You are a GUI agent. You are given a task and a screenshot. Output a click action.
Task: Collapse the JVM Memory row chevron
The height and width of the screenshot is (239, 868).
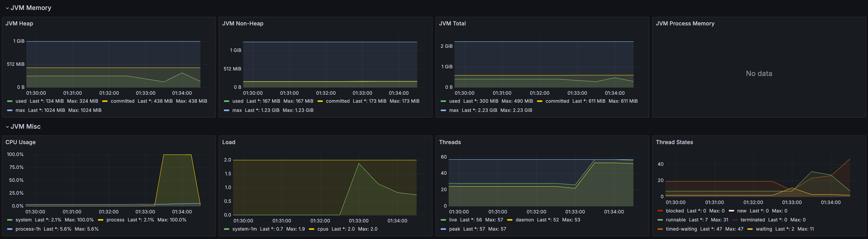click(7, 8)
